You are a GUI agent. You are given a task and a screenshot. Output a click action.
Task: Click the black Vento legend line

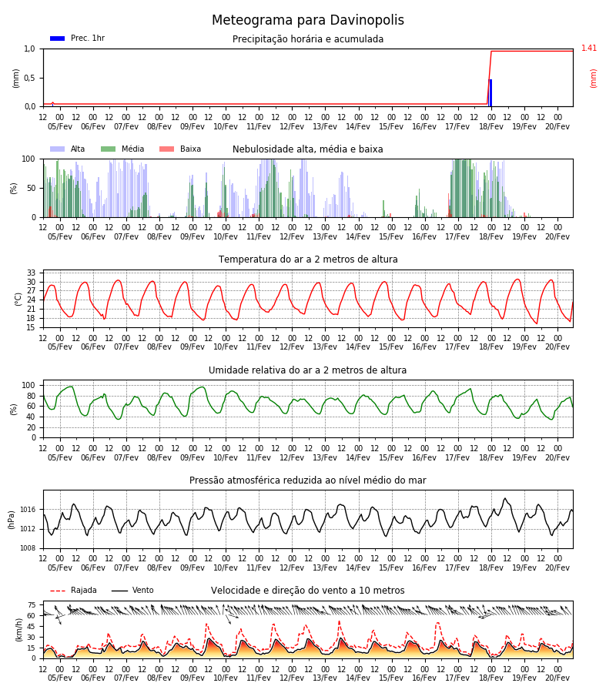pos(119,591)
